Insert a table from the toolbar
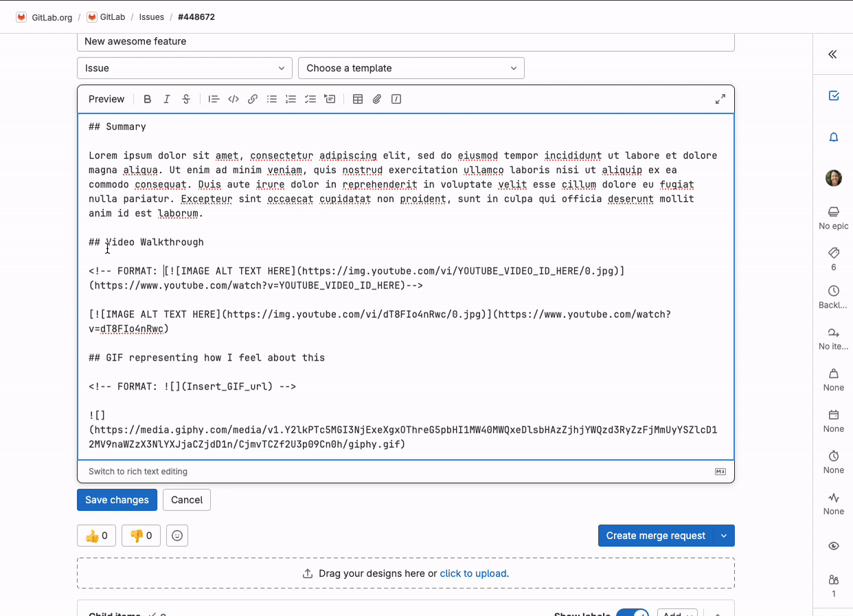The height and width of the screenshot is (616, 853). tap(358, 99)
